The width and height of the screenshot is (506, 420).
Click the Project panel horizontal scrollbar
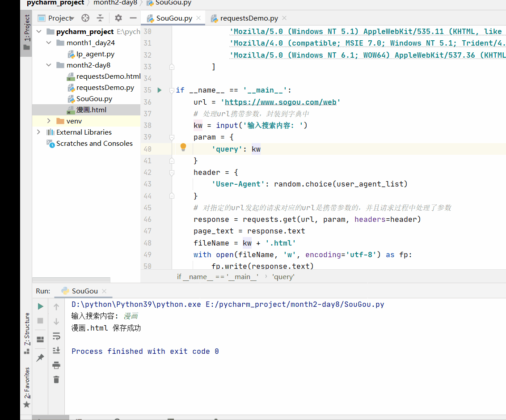point(72,279)
